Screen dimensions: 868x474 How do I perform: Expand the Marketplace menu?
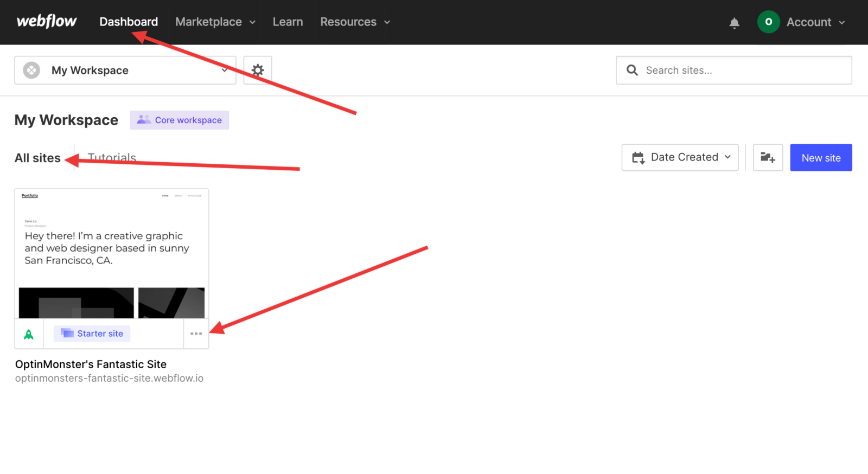coord(215,22)
